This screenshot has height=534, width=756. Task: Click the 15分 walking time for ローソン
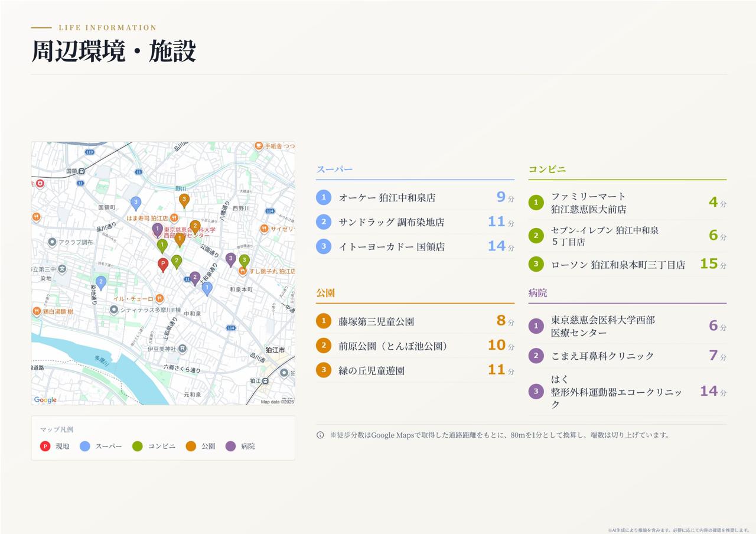click(x=713, y=264)
